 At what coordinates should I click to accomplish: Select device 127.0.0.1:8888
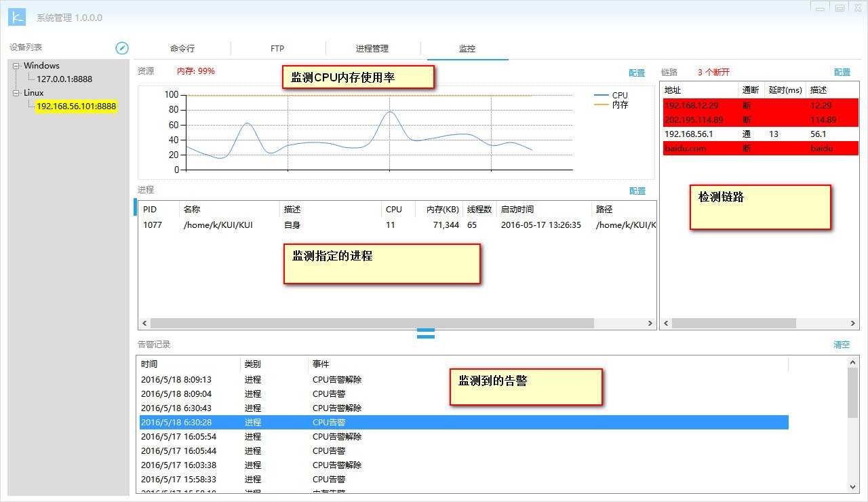pyautogui.click(x=64, y=79)
